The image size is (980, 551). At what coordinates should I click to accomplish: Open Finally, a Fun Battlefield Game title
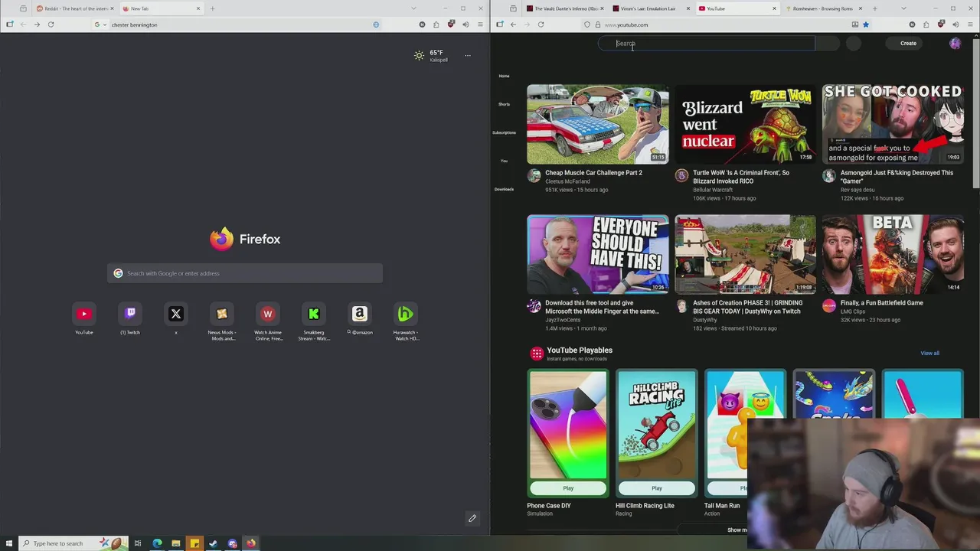coord(882,303)
